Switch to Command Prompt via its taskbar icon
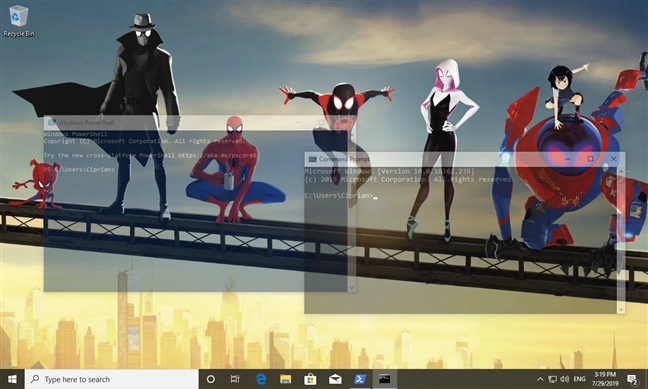This screenshot has height=389, width=648. [385, 379]
